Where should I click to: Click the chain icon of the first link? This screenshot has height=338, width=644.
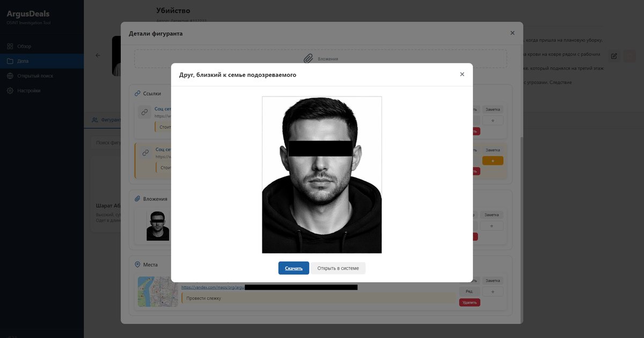144,112
